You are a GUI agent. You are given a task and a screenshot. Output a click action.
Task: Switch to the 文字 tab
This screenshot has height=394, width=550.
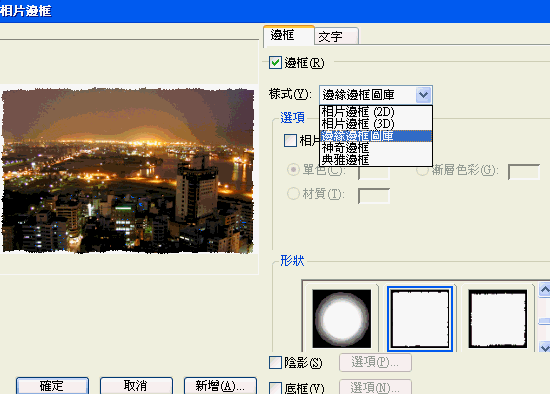pyautogui.click(x=336, y=36)
